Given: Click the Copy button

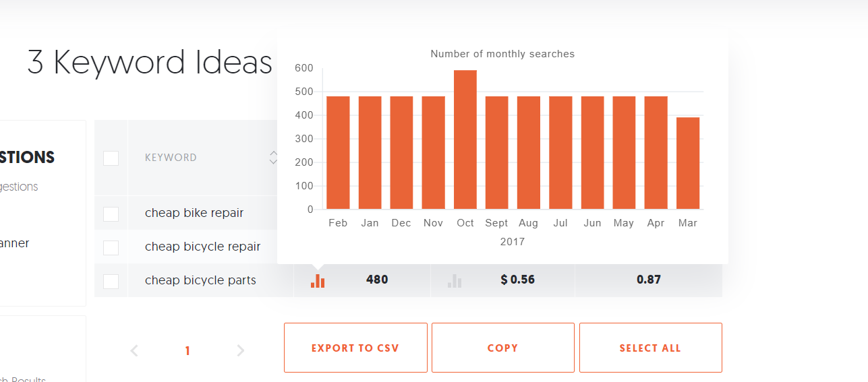Looking at the screenshot, I should point(503,348).
